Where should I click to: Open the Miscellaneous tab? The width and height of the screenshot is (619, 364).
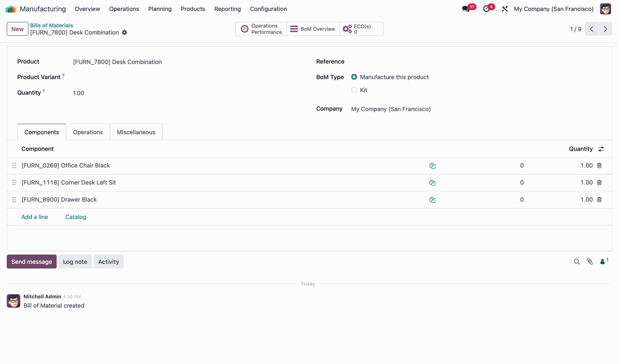point(136,132)
